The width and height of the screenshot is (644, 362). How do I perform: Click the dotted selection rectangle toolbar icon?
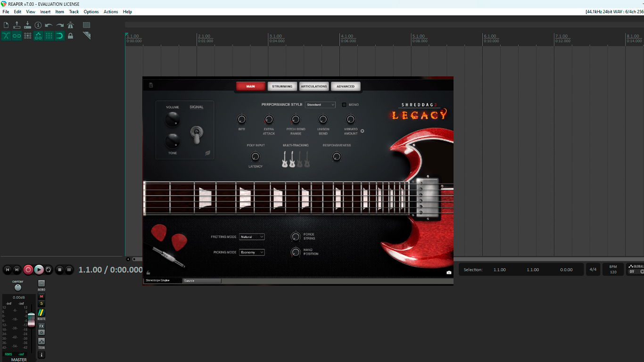[87, 25]
